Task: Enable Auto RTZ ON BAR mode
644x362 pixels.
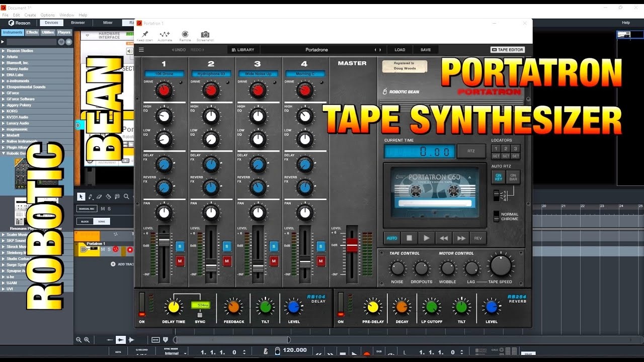Action: [x=513, y=177]
